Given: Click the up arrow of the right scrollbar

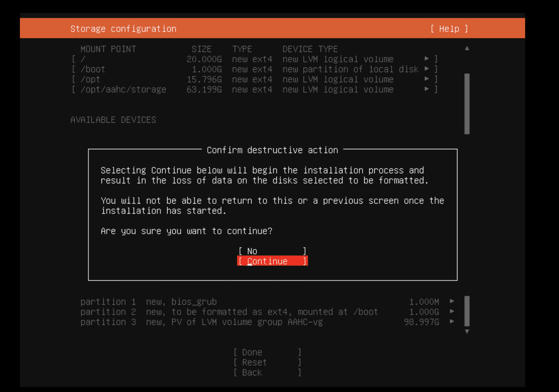Looking at the screenshot, I should [x=467, y=48].
